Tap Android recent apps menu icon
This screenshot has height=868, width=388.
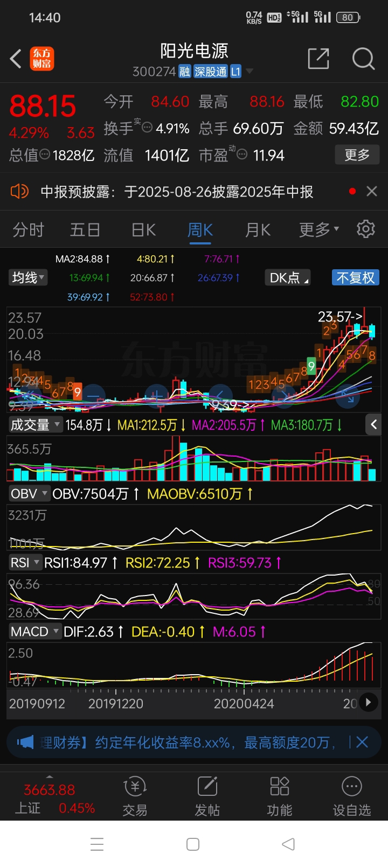click(x=97, y=844)
